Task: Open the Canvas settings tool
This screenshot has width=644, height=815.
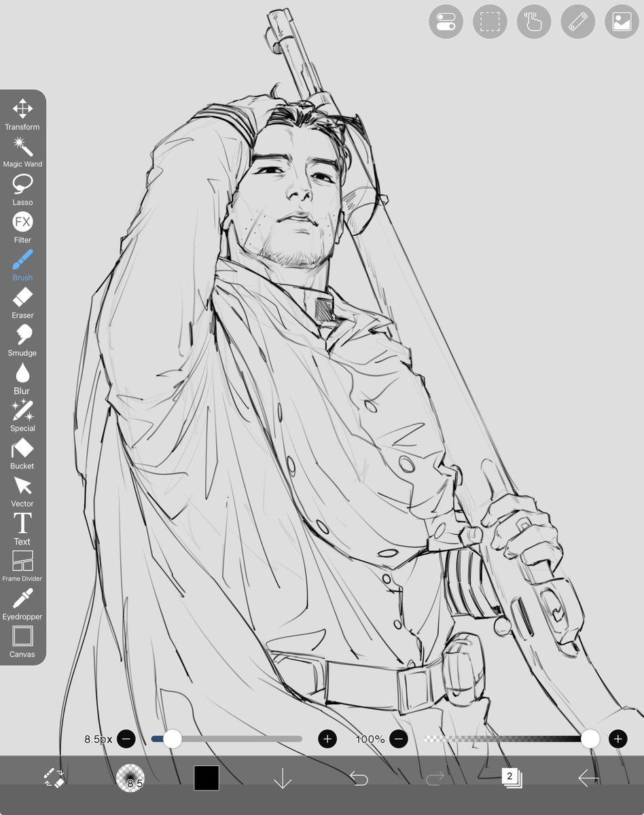Action: pyautogui.click(x=22, y=642)
